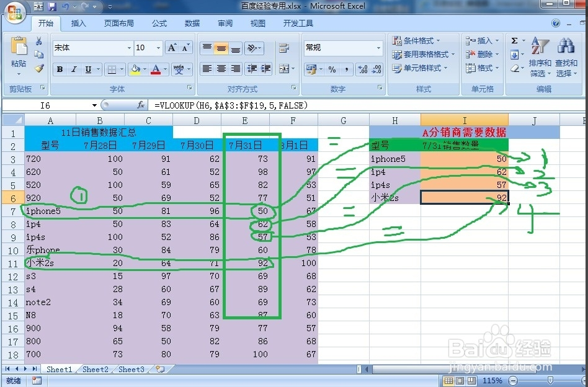Align text left
This screenshot has height=387, width=588.
207,69
